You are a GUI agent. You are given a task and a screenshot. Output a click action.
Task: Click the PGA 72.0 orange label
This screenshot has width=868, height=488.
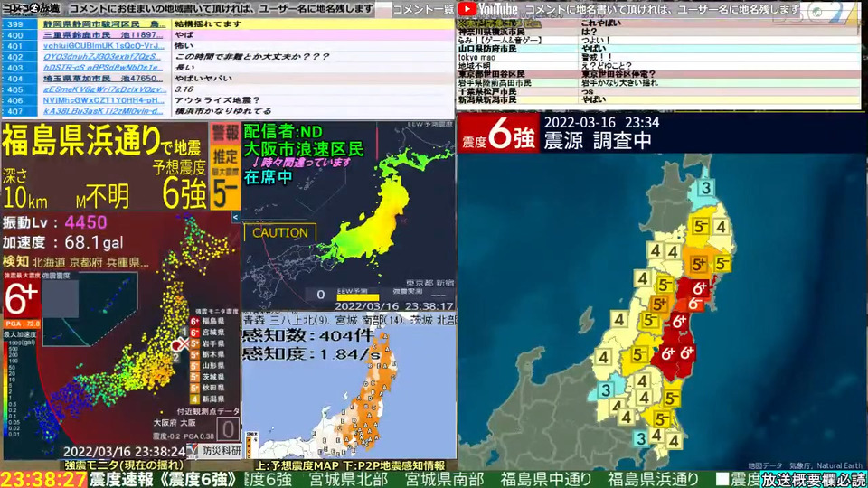tap(22, 324)
